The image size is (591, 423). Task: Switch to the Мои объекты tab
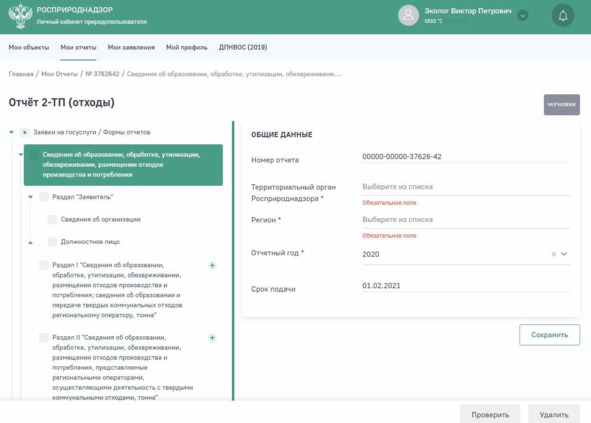pos(29,48)
